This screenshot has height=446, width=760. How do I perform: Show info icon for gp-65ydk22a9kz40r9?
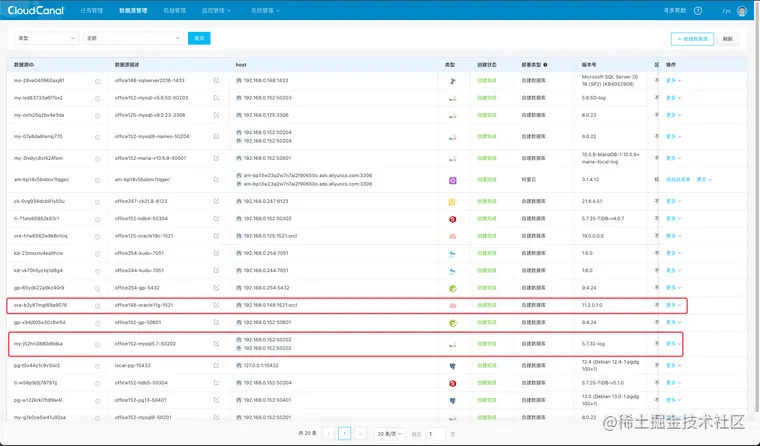coord(97,288)
